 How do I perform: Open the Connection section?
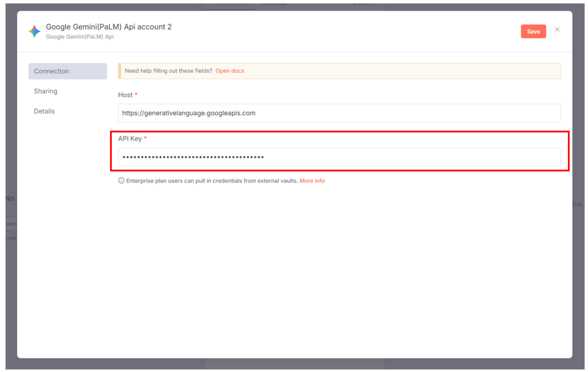pos(68,71)
